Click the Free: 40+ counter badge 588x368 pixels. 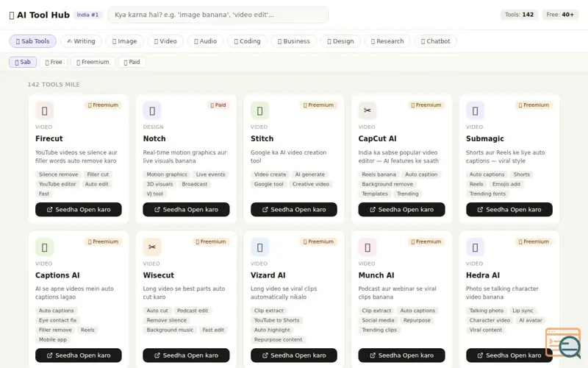(x=560, y=15)
